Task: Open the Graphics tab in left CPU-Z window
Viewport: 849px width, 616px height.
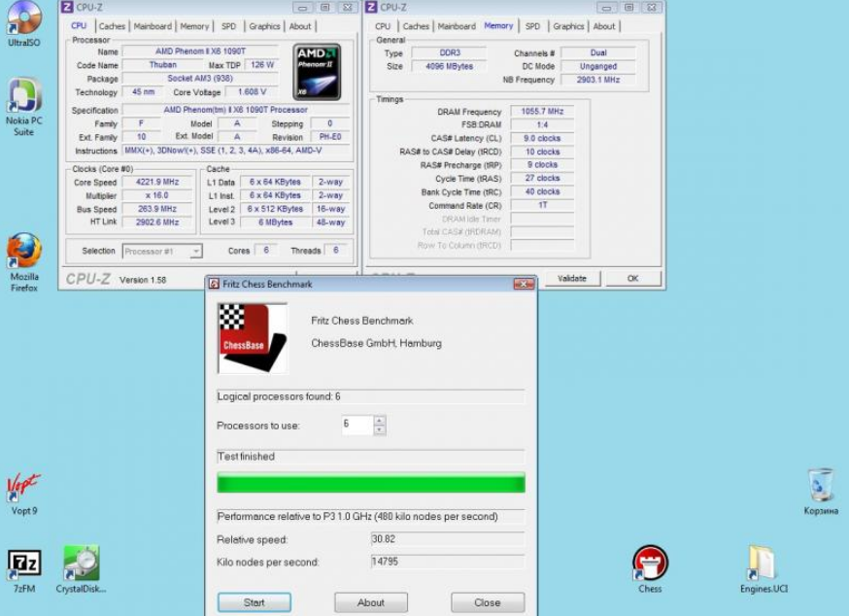Action: click(x=264, y=26)
